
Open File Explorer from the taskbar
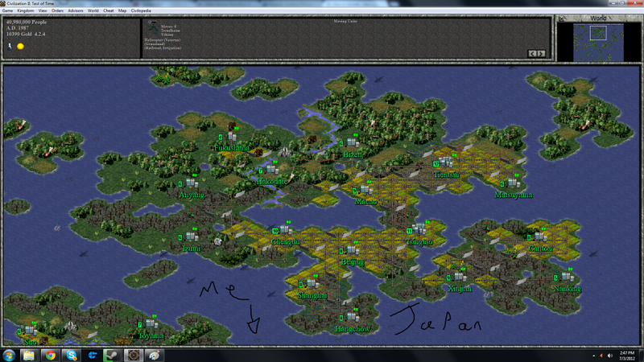pyautogui.click(x=29, y=356)
